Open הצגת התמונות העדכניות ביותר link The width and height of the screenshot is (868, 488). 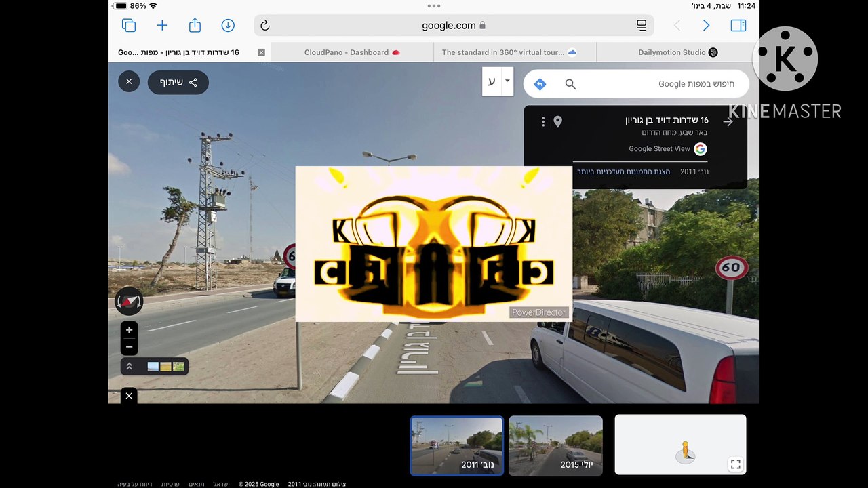[624, 172]
